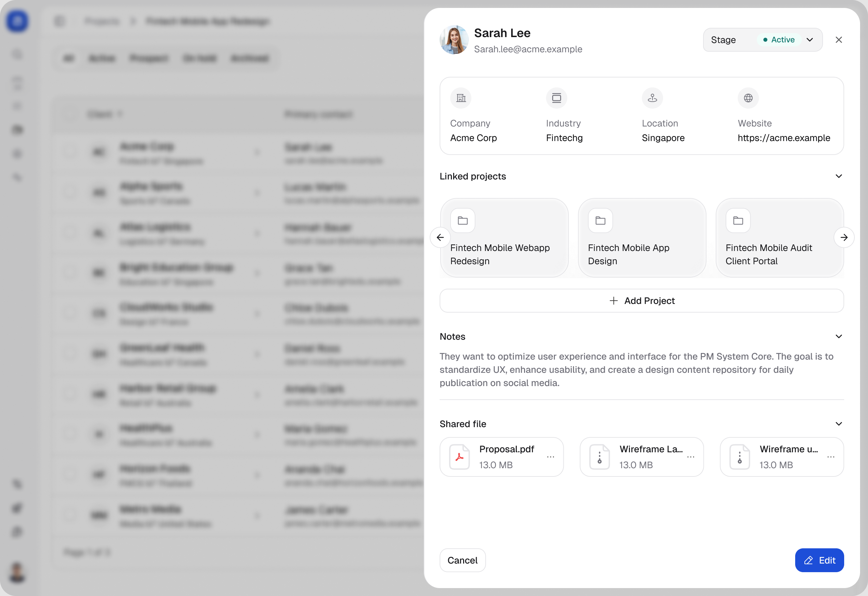Click the Location pin icon
The image size is (868, 596).
coord(652,98)
